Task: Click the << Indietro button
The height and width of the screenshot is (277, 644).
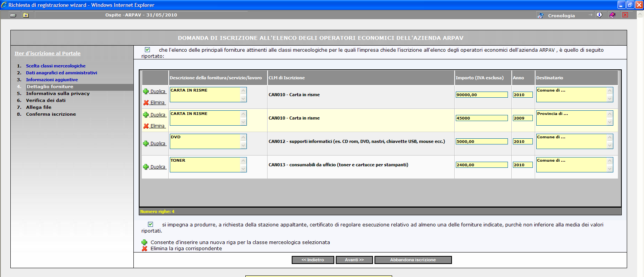Action: click(x=313, y=260)
